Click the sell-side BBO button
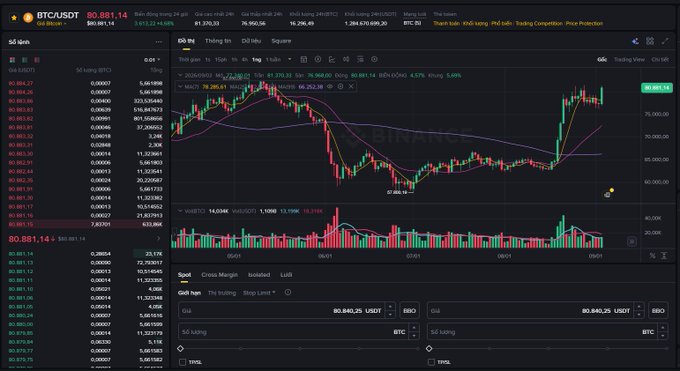 tap(658, 311)
